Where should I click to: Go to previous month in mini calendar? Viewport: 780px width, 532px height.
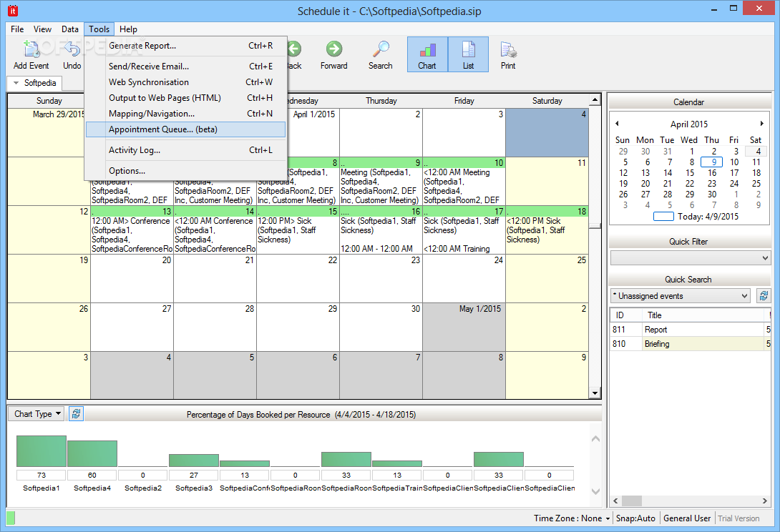click(x=617, y=123)
